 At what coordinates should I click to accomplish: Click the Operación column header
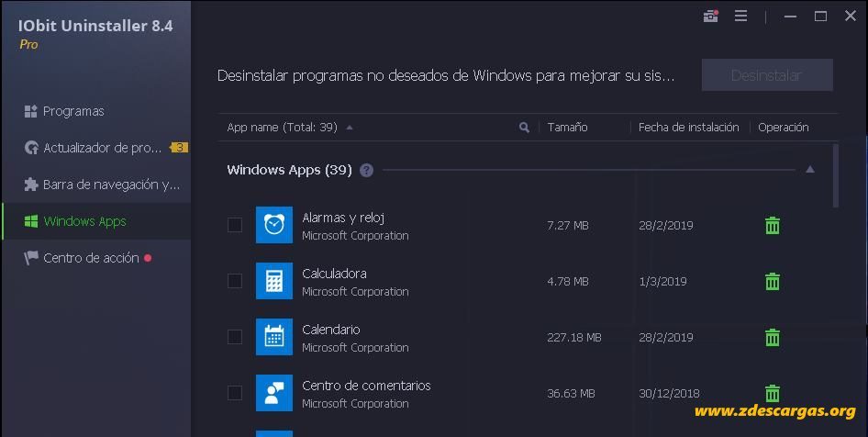point(784,128)
